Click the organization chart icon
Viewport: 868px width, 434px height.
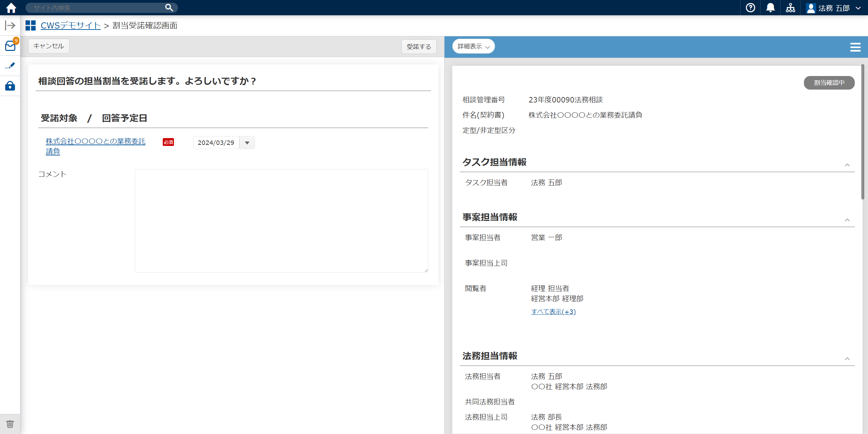pyautogui.click(x=790, y=7)
